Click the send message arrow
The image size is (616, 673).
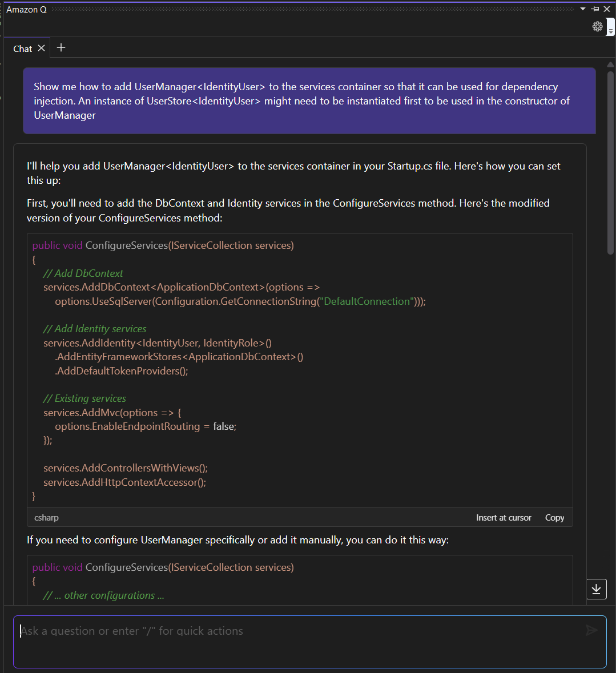tap(591, 630)
